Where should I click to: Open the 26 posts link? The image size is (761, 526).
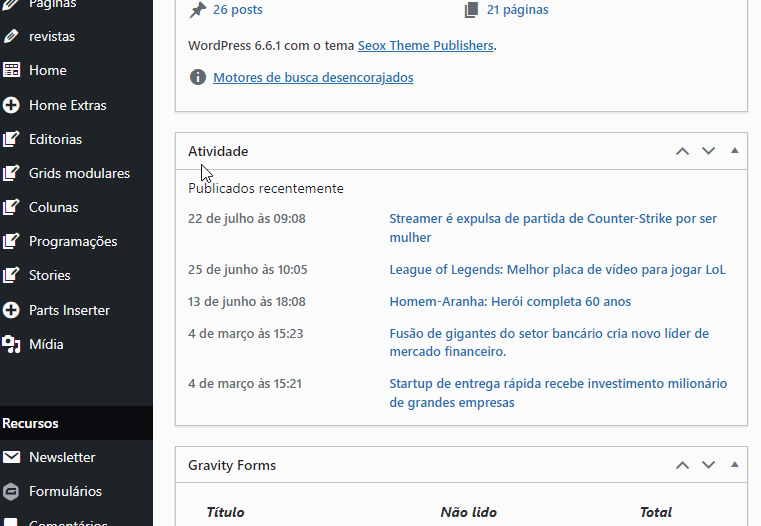[x=237, y=10]
